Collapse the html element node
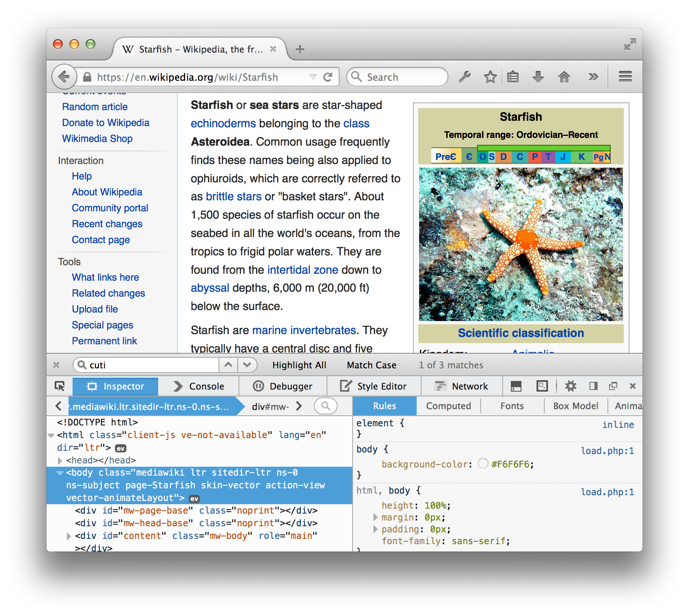The image size is (689, 616). point(51,435)
